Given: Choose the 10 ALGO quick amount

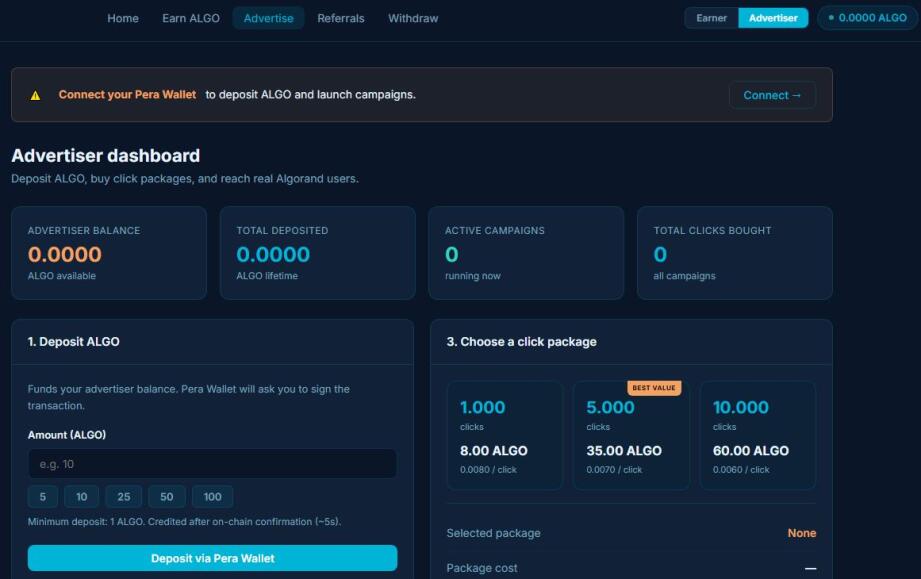Looking at the screenshot, I should pos(82,497).
